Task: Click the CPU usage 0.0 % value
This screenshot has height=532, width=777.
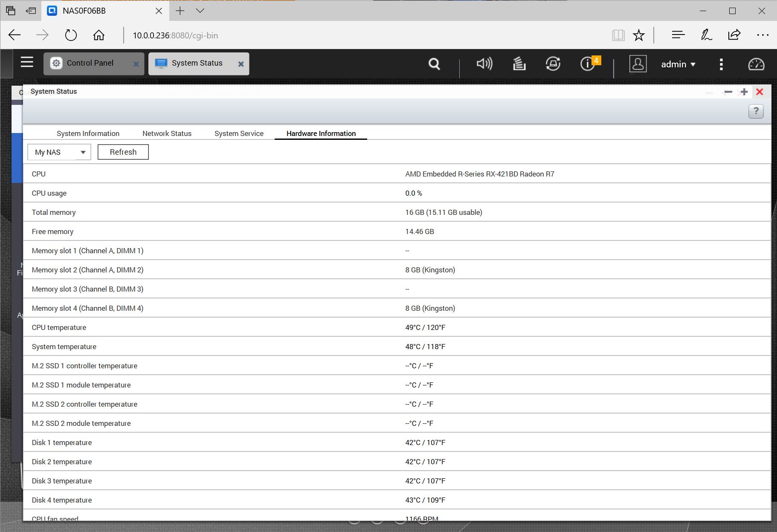Action: [414, 193]
